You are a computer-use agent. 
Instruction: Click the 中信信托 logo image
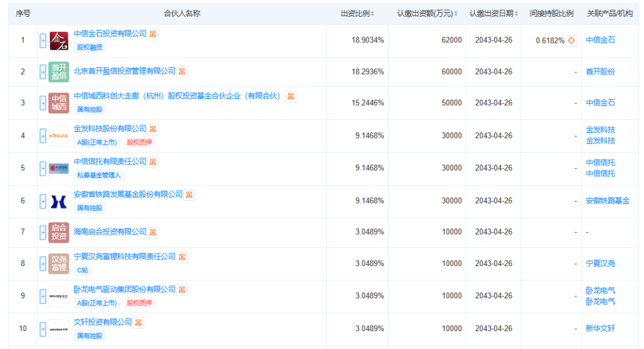pos(58,168)
